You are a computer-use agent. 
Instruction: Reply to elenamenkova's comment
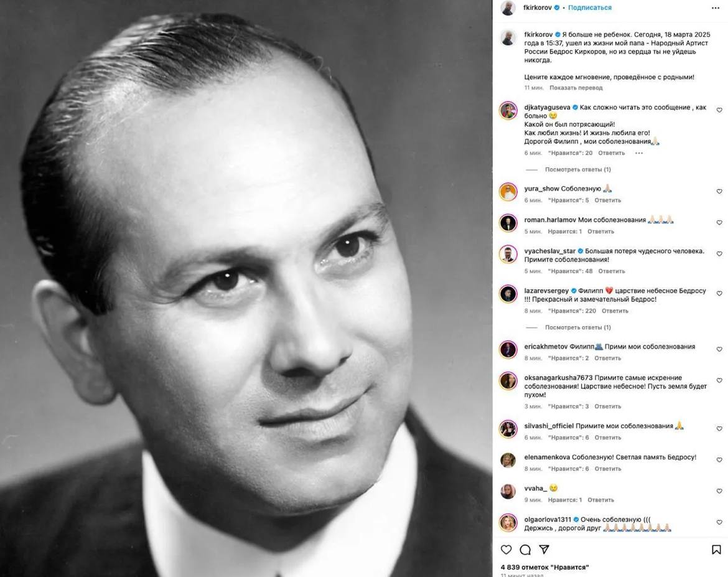coord(607,469)
